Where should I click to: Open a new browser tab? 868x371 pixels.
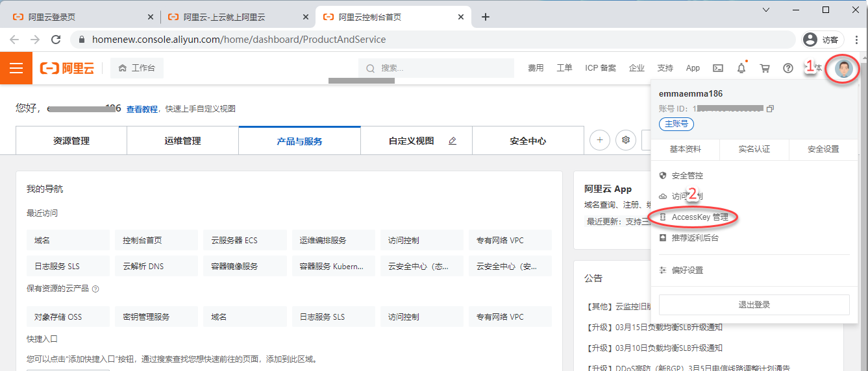coord(486,17)
